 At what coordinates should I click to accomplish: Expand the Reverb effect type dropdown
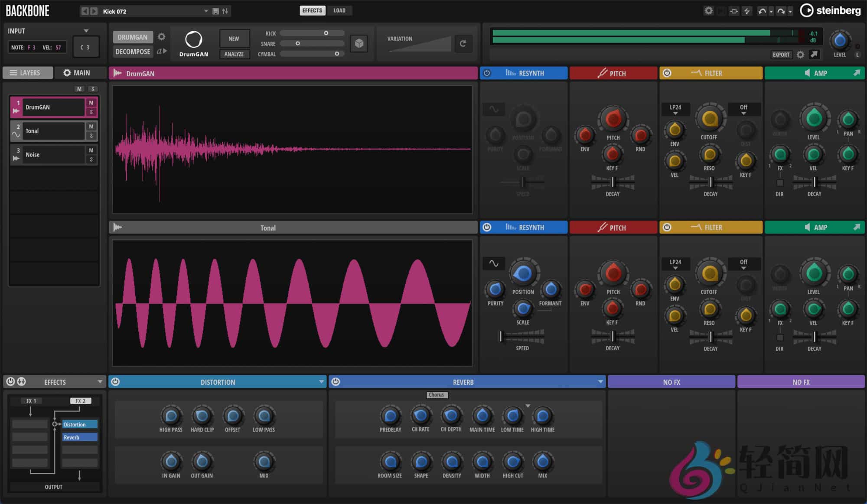[x=600, y=382]
